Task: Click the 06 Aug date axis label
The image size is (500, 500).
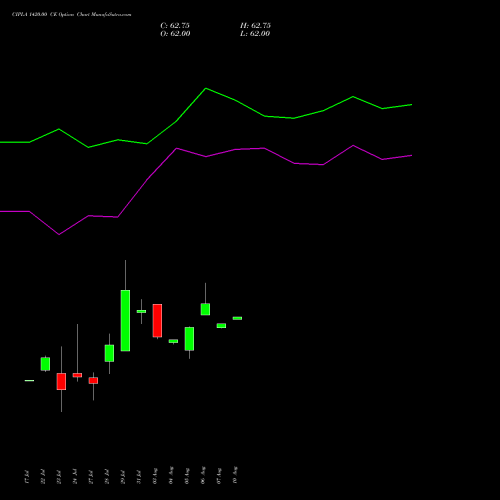Action: click(203, 476)
